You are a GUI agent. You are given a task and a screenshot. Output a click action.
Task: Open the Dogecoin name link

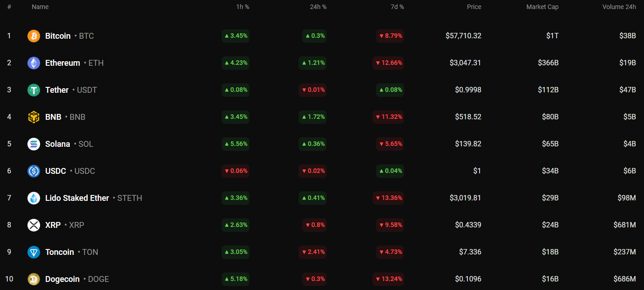(x=62, y=279)
